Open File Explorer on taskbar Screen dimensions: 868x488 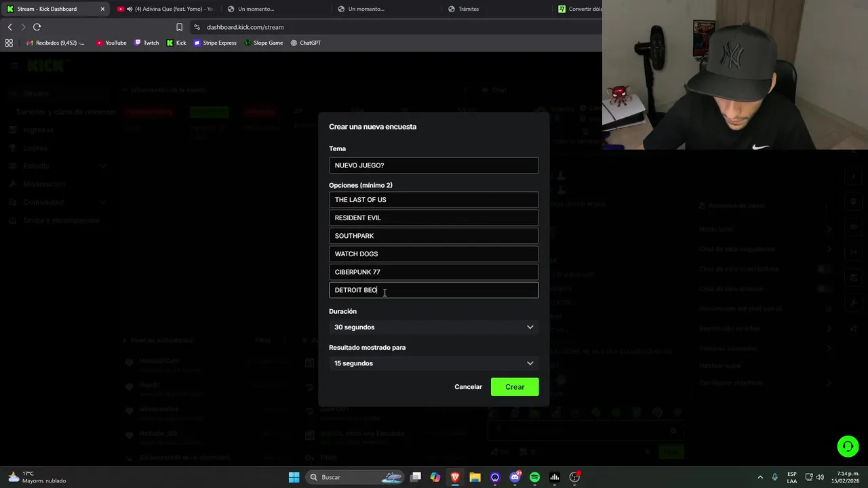pyautogui.click(x=475, y=477)
